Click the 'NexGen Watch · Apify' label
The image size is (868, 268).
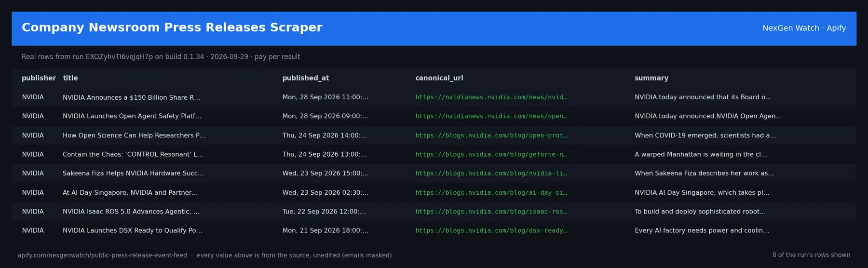804,28
